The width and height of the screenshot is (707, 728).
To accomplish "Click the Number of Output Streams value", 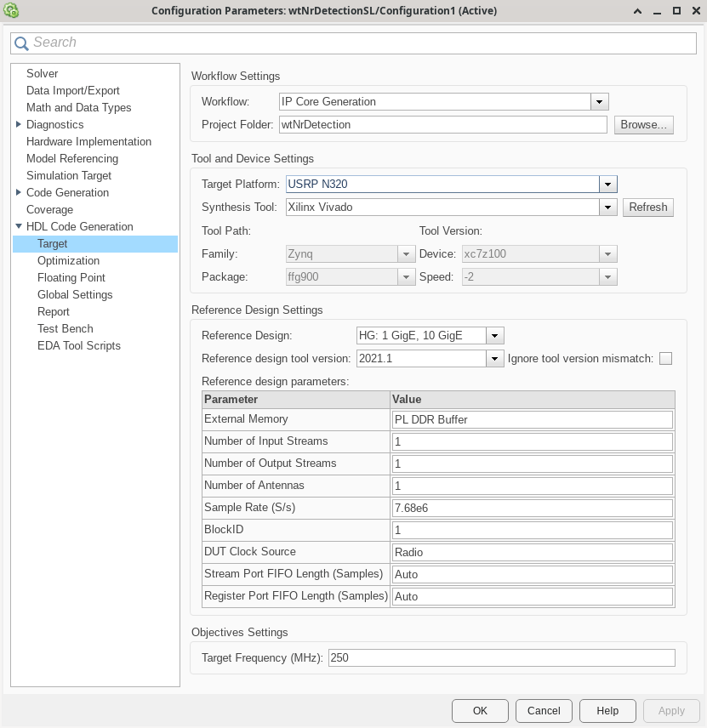I will 533,464.
